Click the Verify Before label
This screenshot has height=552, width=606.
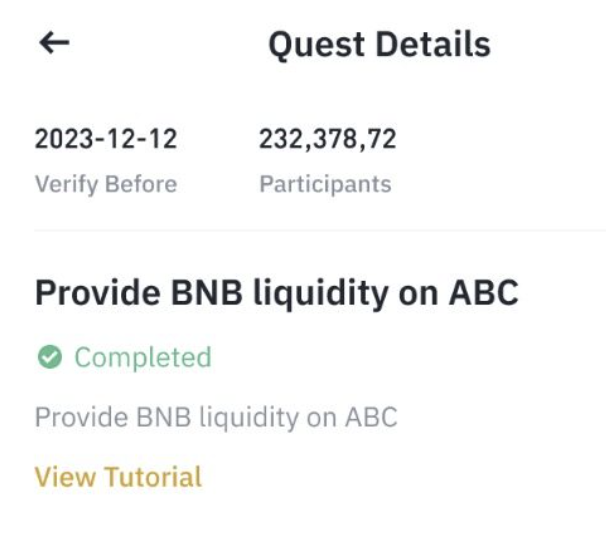click(x=106, y=184)
